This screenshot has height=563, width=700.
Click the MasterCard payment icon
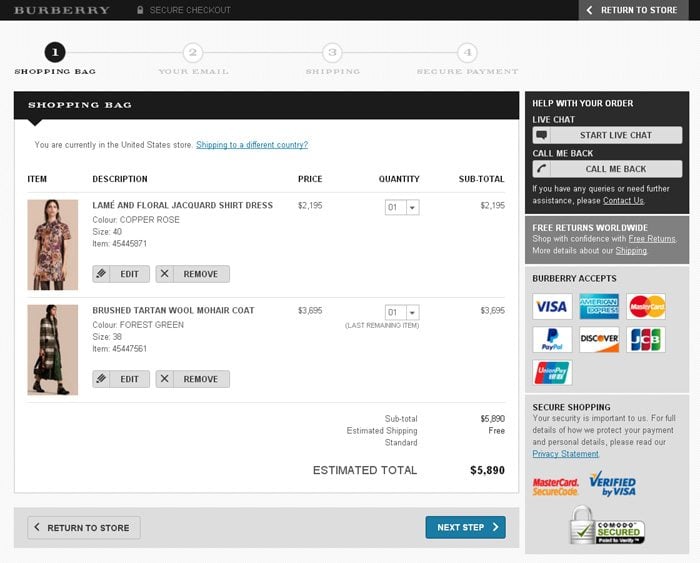click(646, 307)
